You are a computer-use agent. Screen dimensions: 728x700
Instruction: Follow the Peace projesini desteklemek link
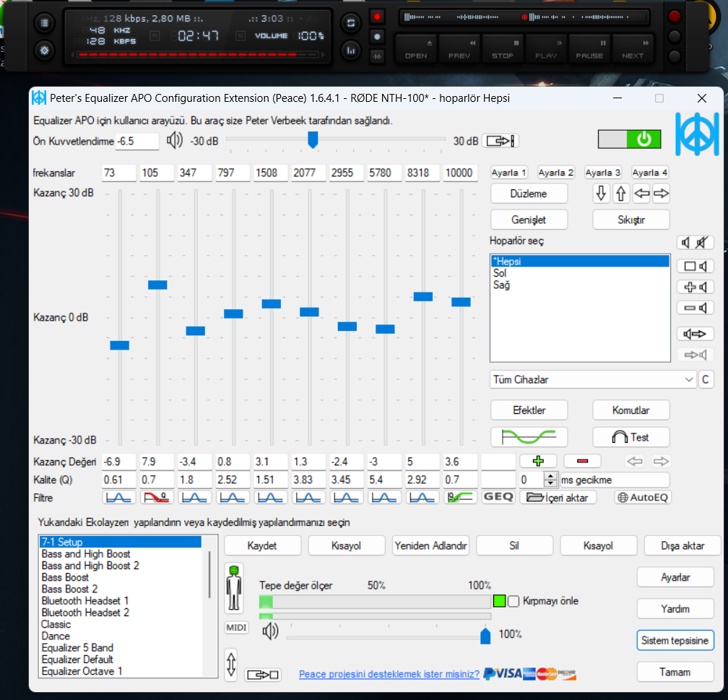pos(389,674)
